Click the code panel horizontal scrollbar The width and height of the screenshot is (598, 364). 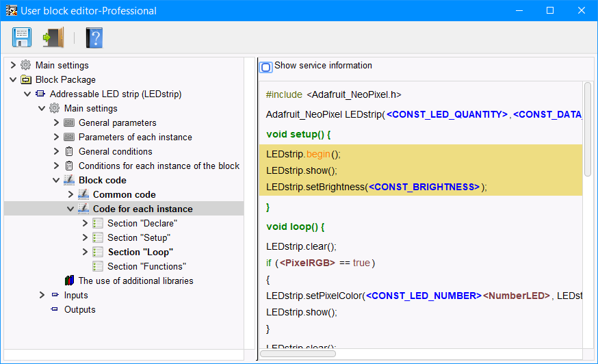pyautogui.click(x=298, y=354)
